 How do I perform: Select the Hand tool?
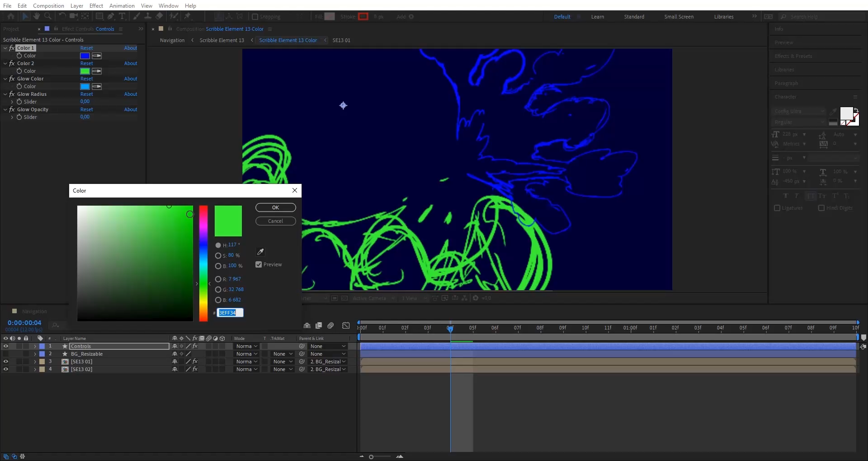36,16
